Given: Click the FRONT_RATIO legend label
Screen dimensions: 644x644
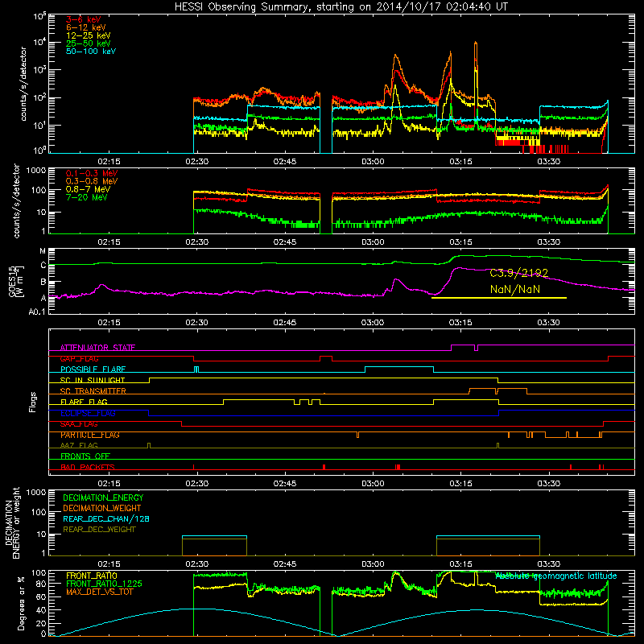Looking at the screenshot, I should 92,576.
